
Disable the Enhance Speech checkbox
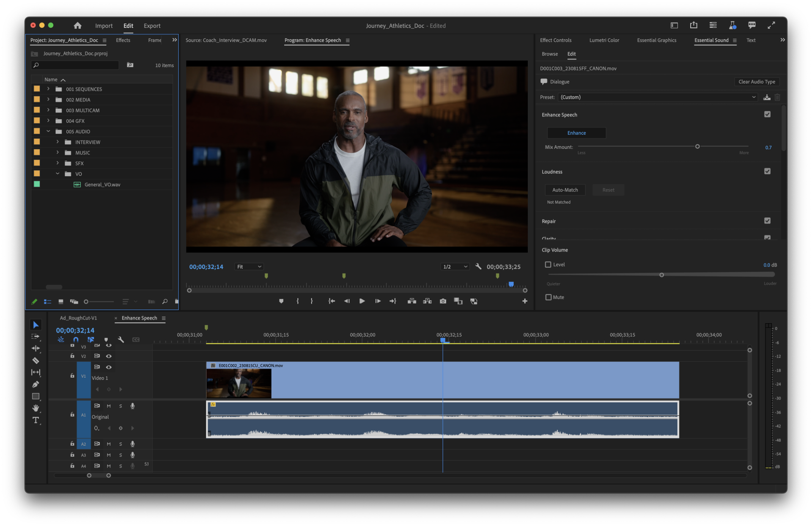(x=767, y=114)
